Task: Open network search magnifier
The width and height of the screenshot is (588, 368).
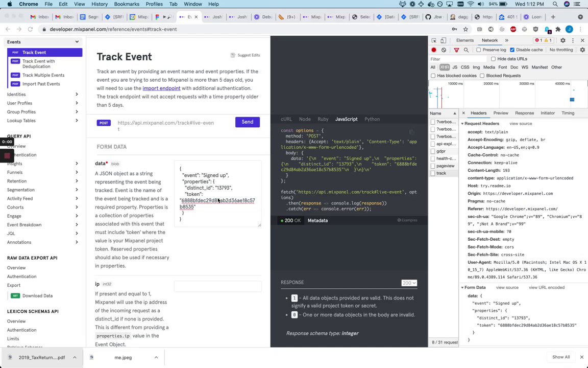Action: click(466, 50)
